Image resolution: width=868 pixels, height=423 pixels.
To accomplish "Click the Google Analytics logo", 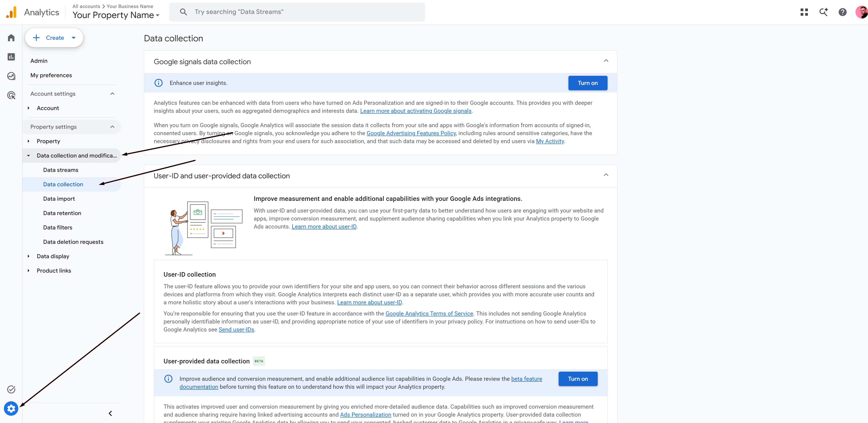I will click(11, 12).
